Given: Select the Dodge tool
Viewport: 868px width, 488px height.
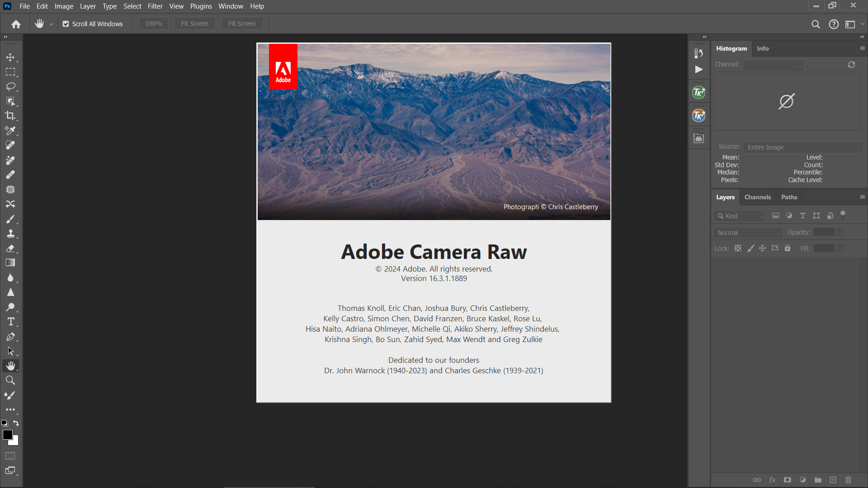Looking at the screenshot, I should (10, 307).
